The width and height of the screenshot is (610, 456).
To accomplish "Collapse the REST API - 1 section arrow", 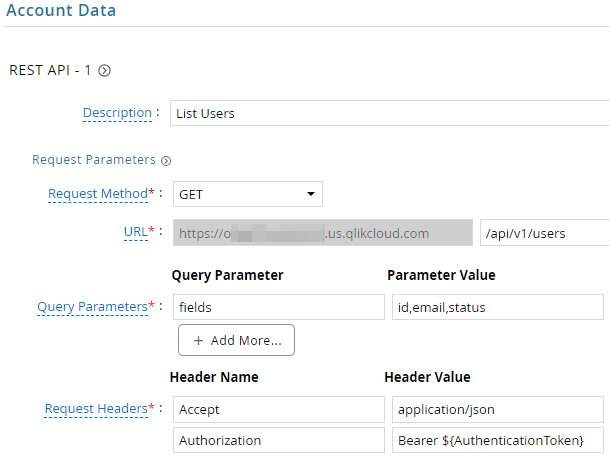I will 104,70.
